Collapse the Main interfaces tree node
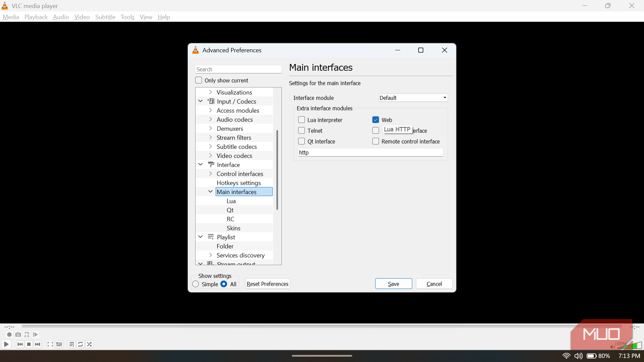 coord(211,192)
